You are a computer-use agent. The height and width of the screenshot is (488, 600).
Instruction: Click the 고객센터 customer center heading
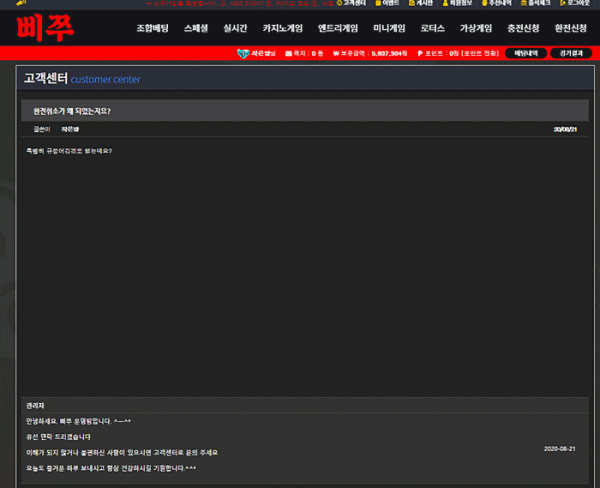click(82, 79)
